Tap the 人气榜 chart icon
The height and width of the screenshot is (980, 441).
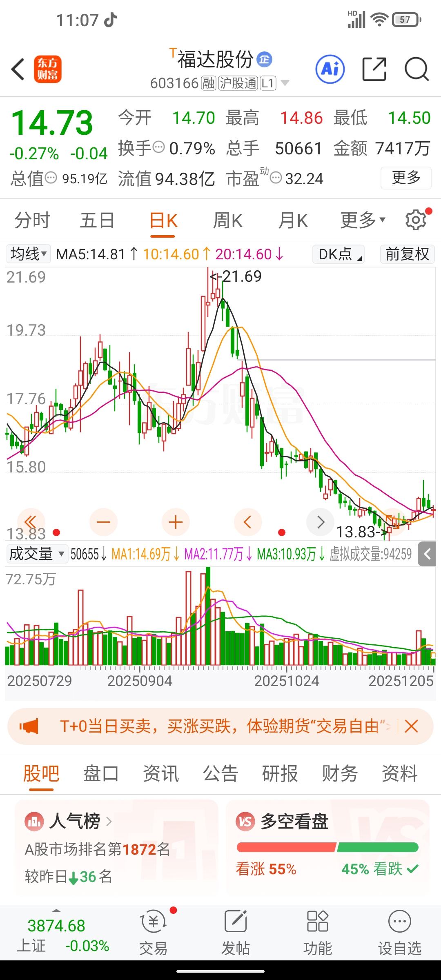click(x=34, y=821)
